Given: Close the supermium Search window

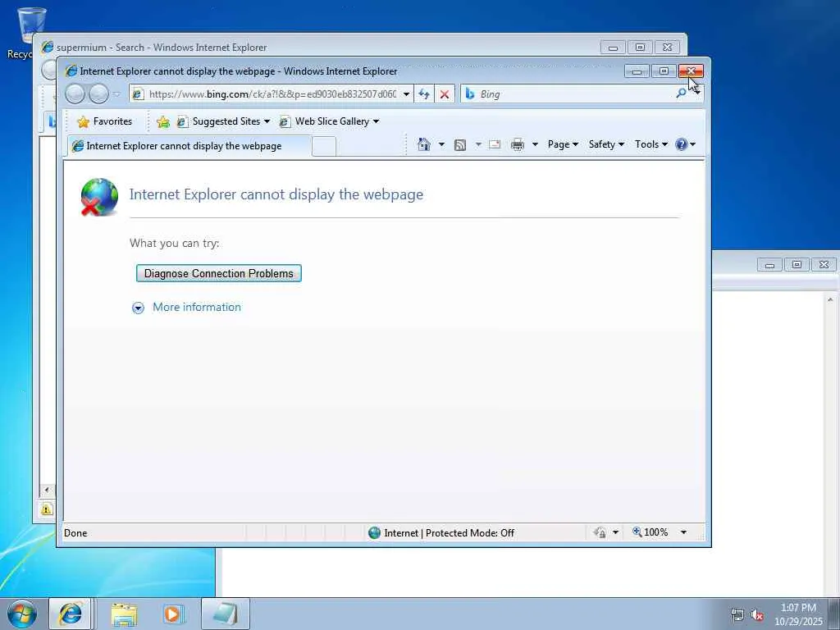Looking at the screenshot, I should coord(667,48).
